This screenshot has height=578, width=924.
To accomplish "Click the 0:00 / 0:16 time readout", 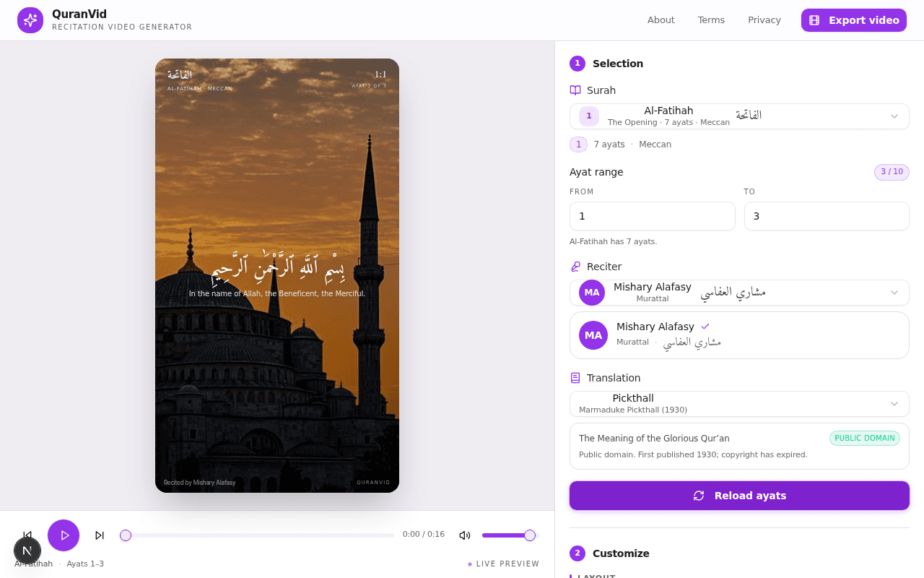I will pyautogui.click(x=424, y=535).
